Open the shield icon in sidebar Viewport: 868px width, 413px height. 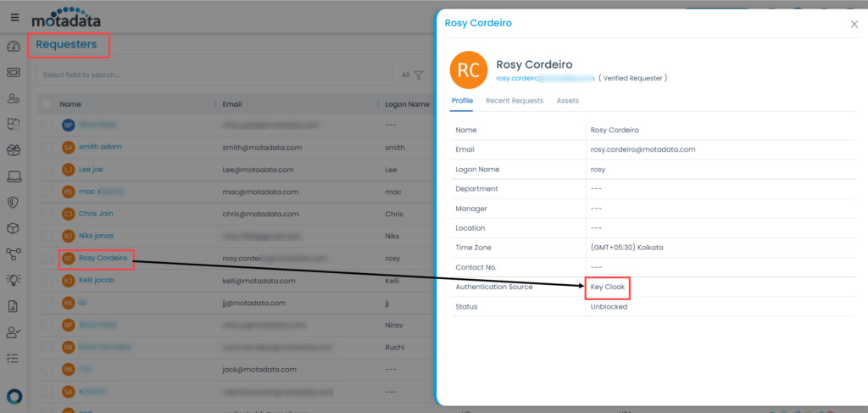[x=14, y=203]
